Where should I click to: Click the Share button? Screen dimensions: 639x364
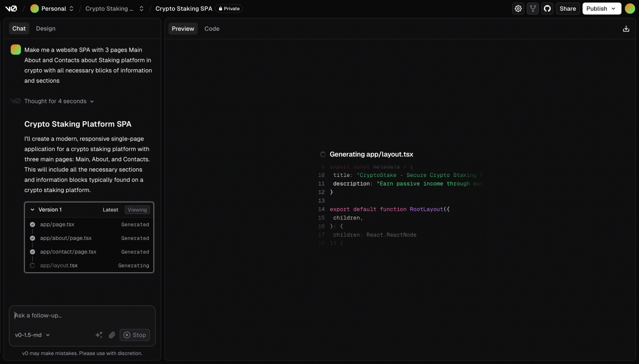(x=568, y=8)
